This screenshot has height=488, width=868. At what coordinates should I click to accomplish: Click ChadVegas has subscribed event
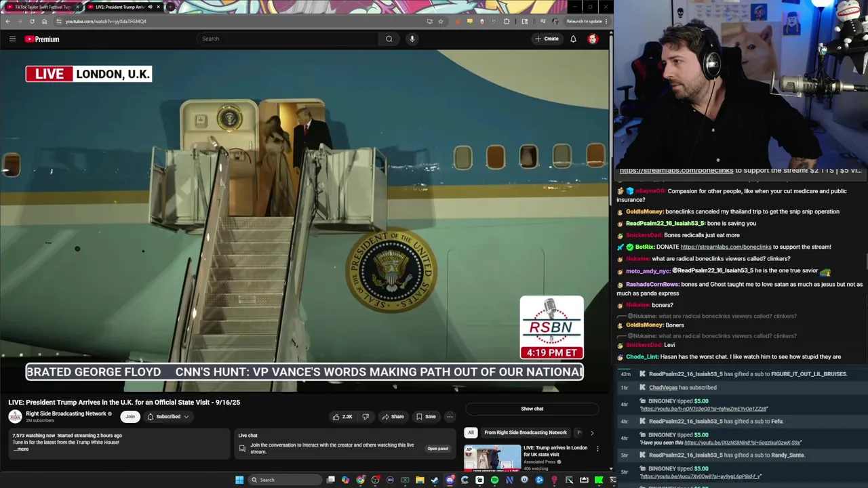pyautogui.click(x=683, y=388)
